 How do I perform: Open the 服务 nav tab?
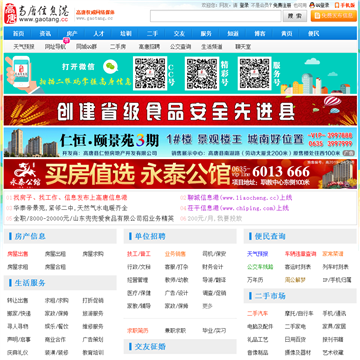(206, 33)
